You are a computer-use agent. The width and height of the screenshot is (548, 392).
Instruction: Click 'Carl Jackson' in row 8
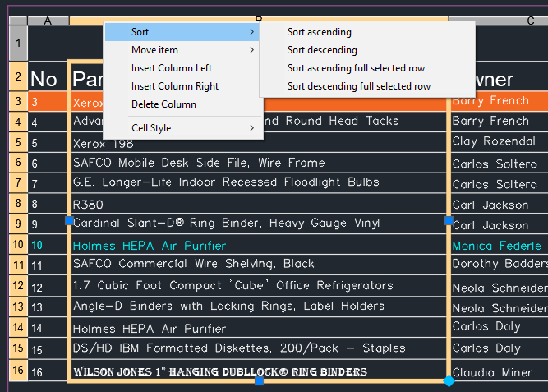coord(490,205)
